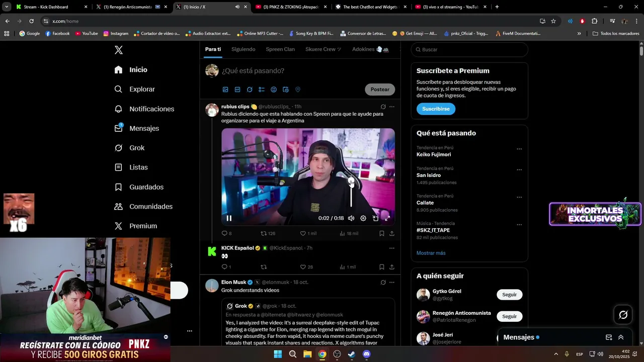Bookmark this page with star icon
Screen dimensions: 644x362
point(553,21)
